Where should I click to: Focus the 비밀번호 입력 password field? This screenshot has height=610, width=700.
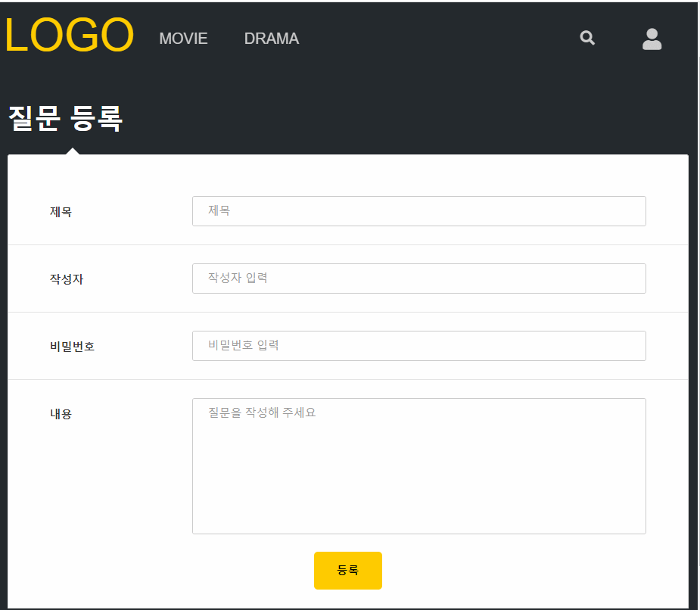418,346
